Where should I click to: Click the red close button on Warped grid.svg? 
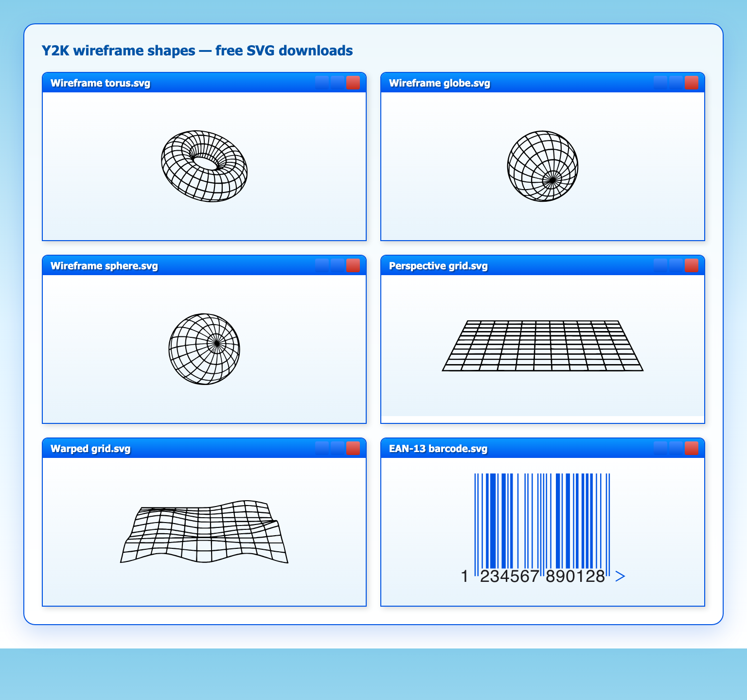(x=353, y=448)
